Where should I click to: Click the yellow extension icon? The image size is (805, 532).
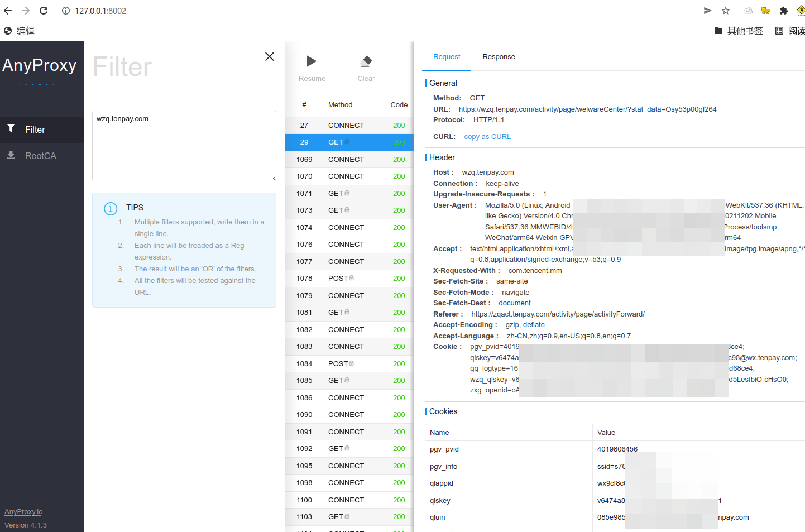coord(766,11)
